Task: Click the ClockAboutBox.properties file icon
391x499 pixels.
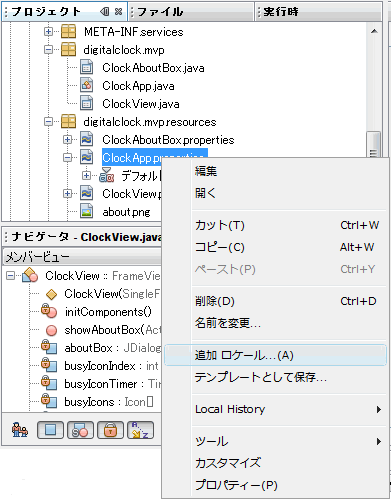Action: point(87,140)
